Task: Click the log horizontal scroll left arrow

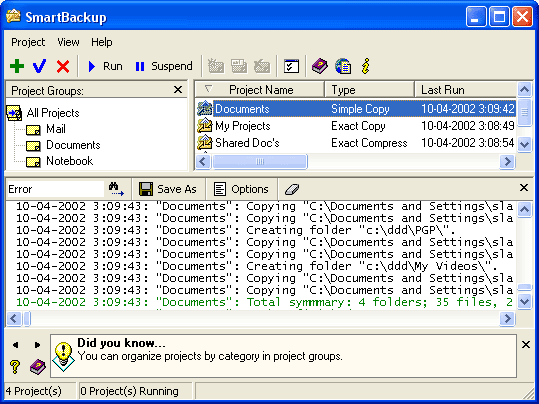Action: pyautogui.click(x=14, y=318)
